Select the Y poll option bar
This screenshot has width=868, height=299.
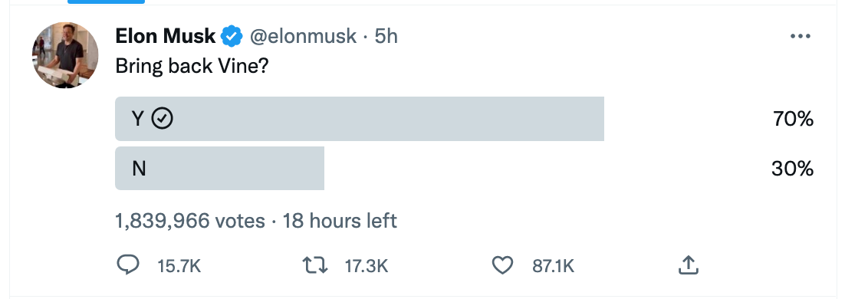pyautogui.click(x=360, y=119)
